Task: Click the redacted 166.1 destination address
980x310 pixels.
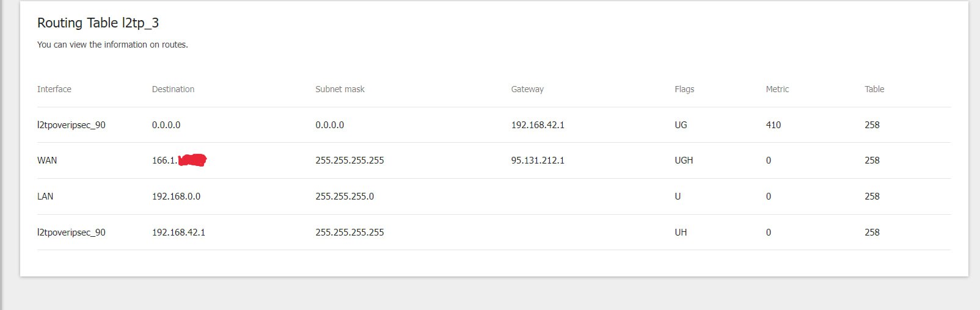Action: coord(179,160)
